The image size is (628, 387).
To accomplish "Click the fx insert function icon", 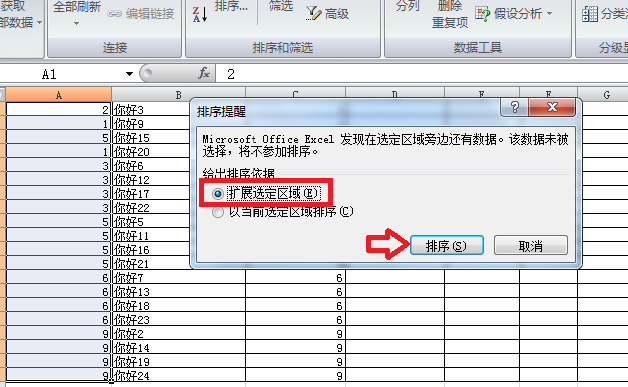I will click(204, 73).
